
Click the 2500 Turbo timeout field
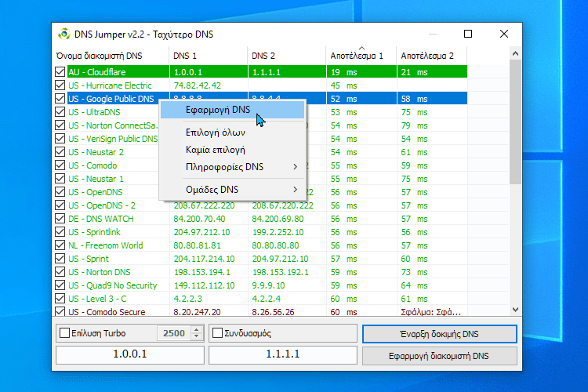coord(174,333)
